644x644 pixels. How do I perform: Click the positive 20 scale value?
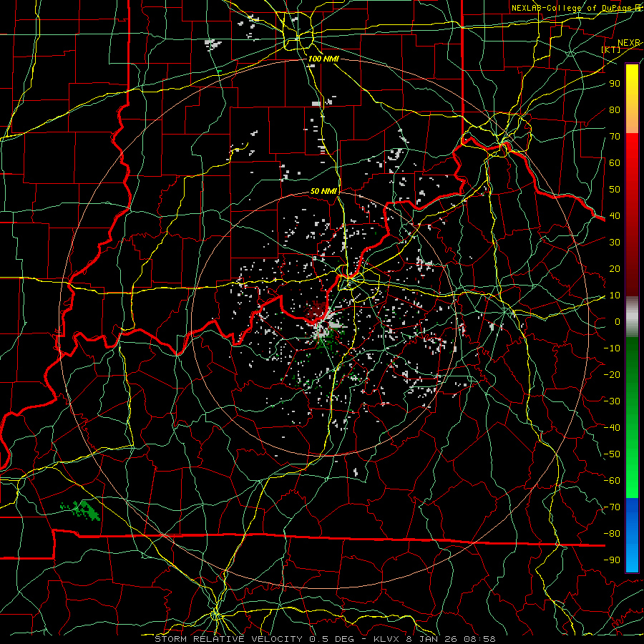(615, 268)
